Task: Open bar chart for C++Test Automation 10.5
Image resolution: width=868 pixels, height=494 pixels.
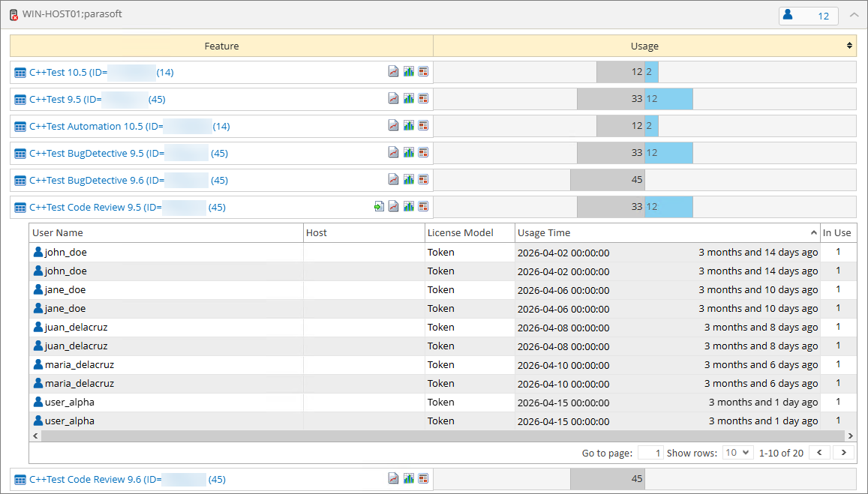Action: 409,126
